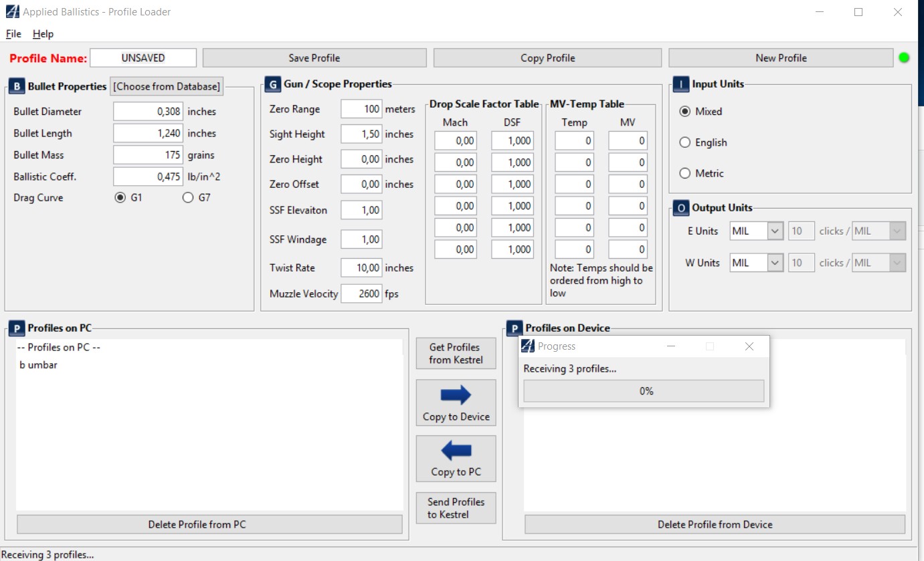This screenshot has height=561, width=924.
Task: Click the SSF Elevaiton field
Action: 361,210
